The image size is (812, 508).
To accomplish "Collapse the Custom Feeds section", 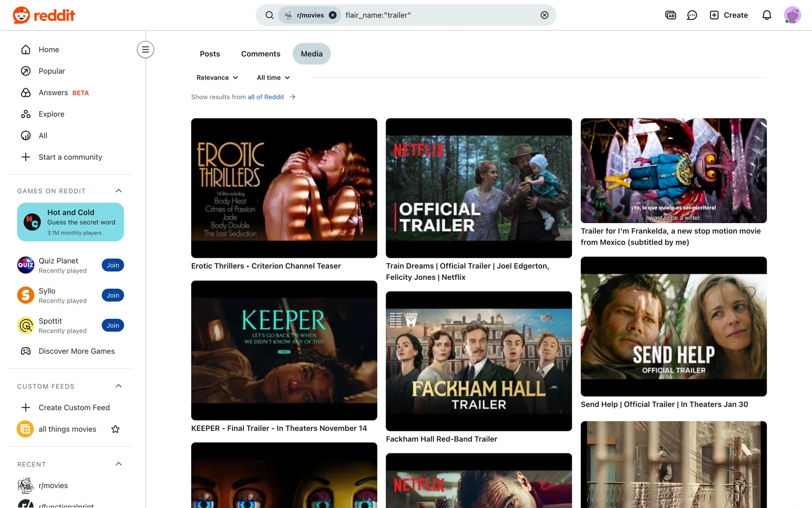I will [118, 386].
